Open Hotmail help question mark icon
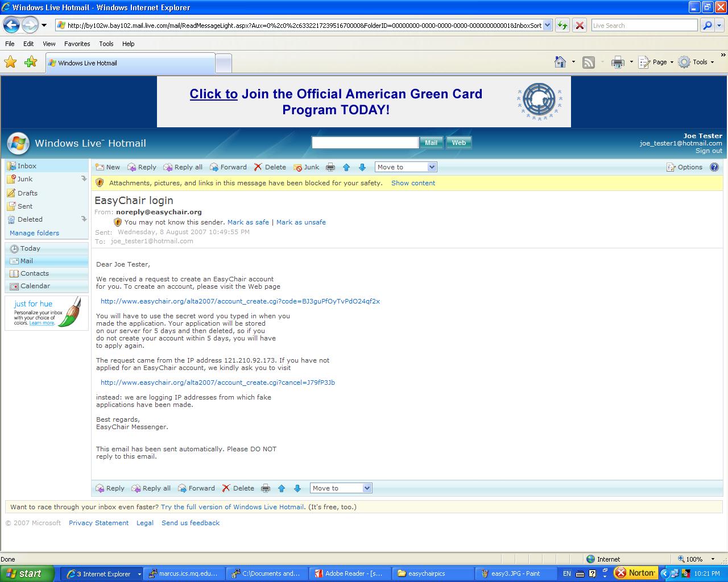 [x=714, y=167]
